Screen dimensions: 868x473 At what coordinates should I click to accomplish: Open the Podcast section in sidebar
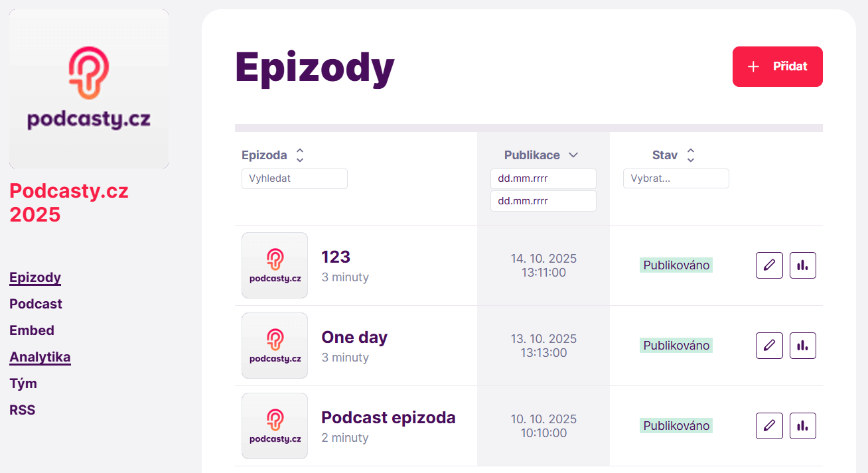[36, 304]
